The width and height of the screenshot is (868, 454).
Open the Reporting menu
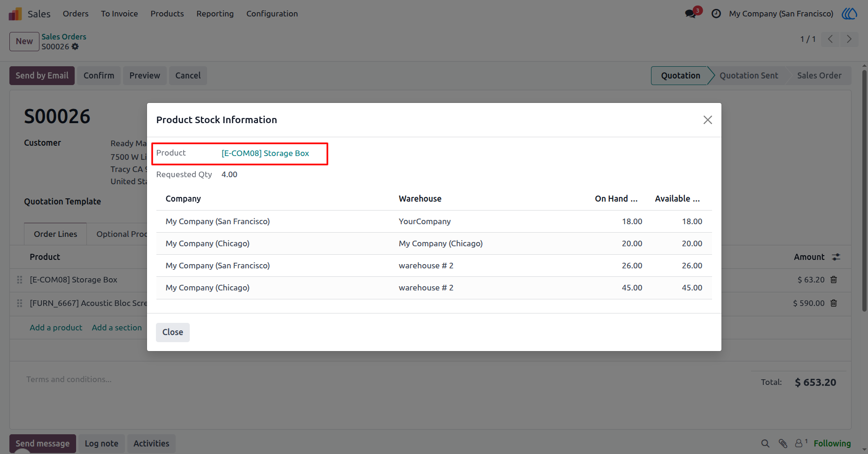(x=215, y=14)
